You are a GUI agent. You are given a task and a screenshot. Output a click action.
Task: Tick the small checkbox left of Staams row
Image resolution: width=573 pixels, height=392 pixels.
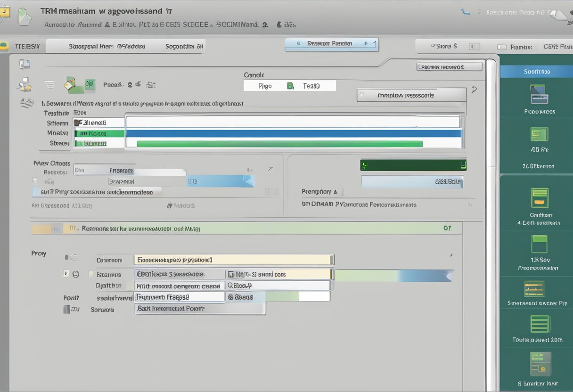pos(66,274)
